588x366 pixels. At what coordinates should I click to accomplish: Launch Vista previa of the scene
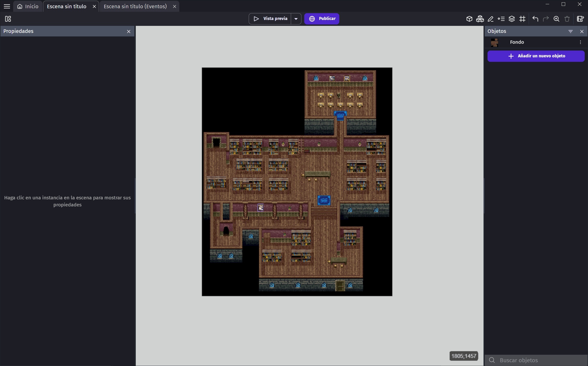[x=270, y=19]
